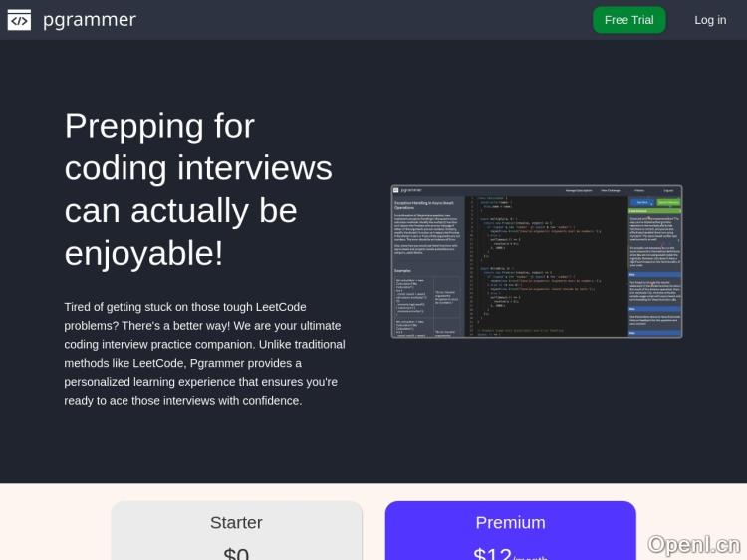Select the Starter pricing card
The width and height of the screenshot is (747, 560).
coord(236,530)
